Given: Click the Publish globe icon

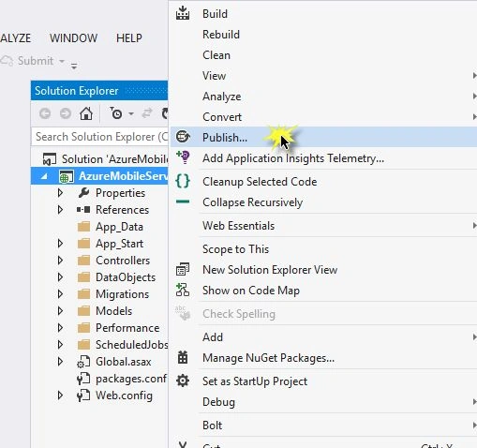Looking at the screenshot, I should (x=183, y=137).
